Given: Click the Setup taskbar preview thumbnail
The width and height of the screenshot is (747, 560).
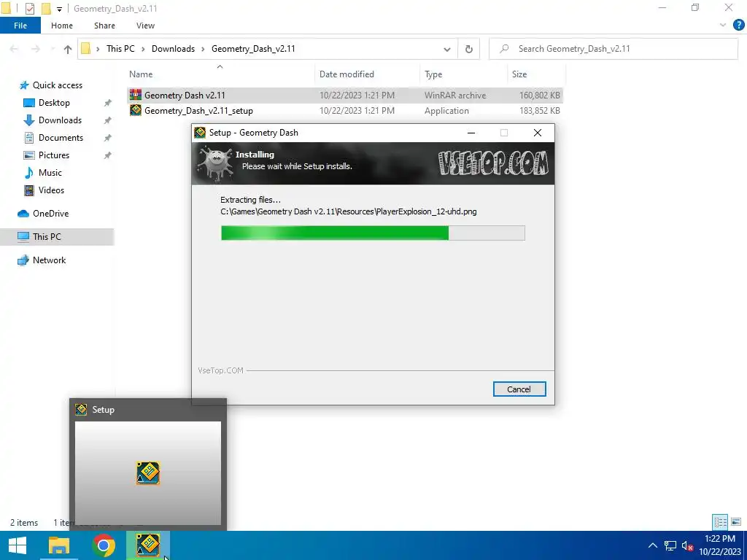Looking at the screenshot, I should 148,472.
